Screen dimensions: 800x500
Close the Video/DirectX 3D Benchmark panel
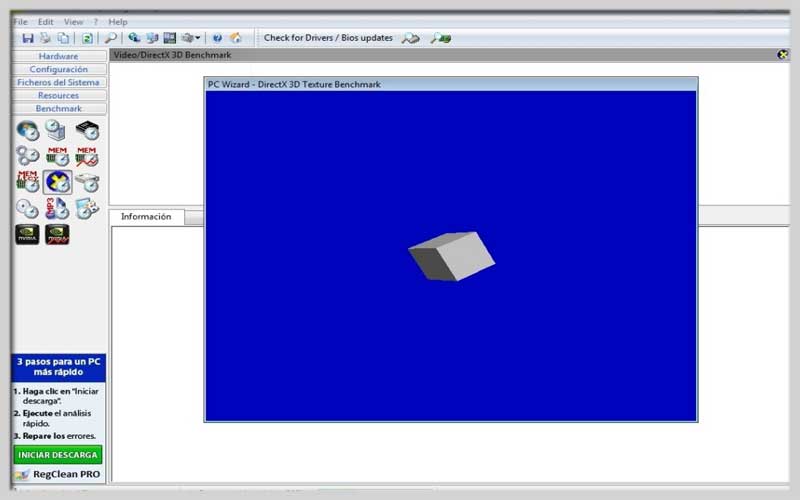coord(782,54)
